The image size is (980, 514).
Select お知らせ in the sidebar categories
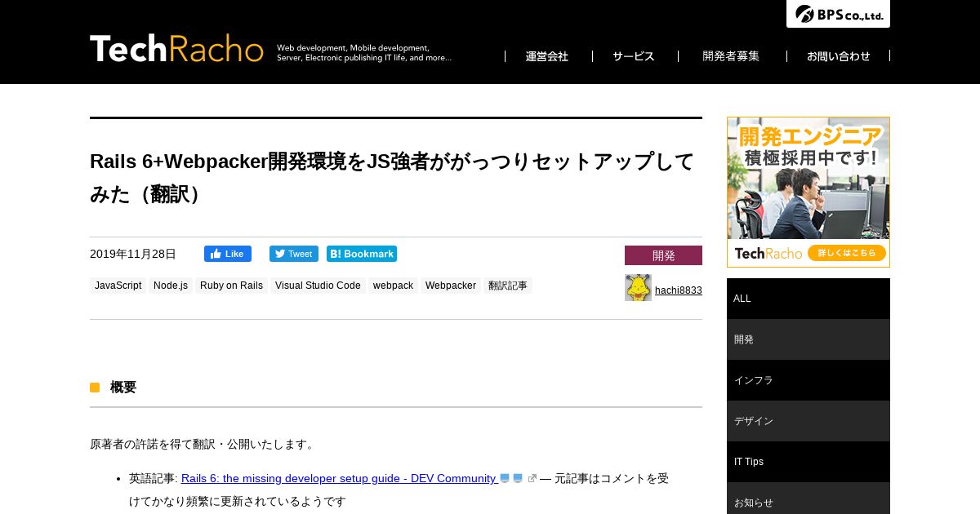point(808,498)
